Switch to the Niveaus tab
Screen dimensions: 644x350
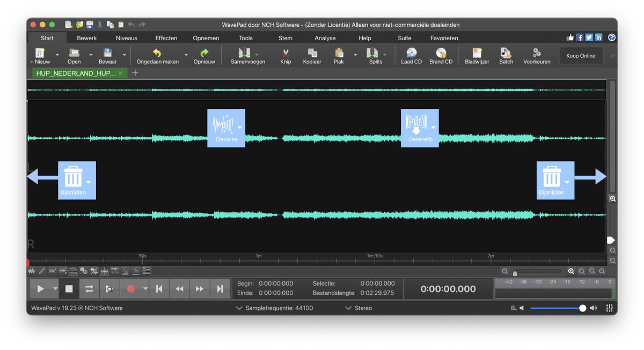point(127,38)
